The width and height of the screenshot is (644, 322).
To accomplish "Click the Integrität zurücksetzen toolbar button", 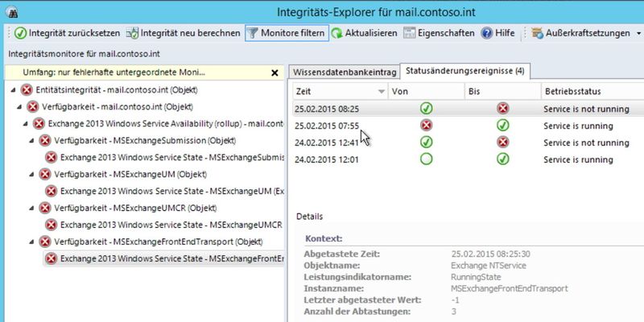I will pyautogui.click(x=68, y=33).
